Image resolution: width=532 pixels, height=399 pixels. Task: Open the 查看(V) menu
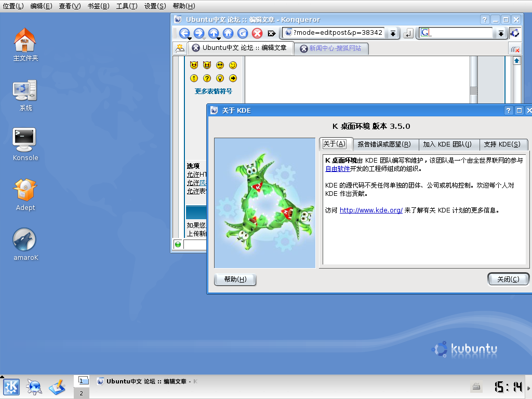[70, 6]
